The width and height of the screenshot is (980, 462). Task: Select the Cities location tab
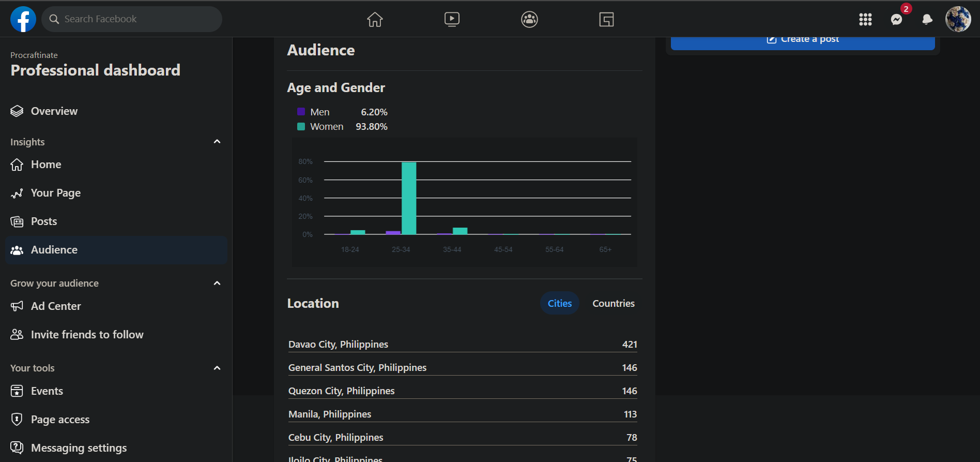(x=559, y=304)
